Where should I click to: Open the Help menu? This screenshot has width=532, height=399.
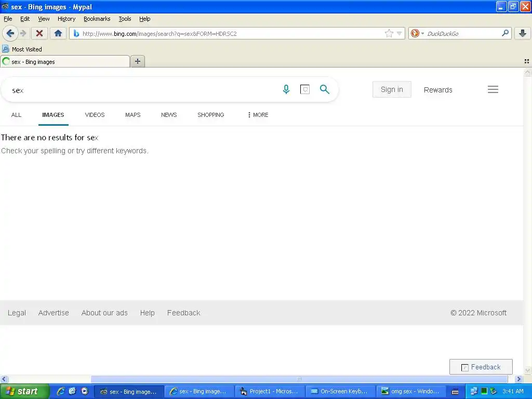tap(145, 19)
